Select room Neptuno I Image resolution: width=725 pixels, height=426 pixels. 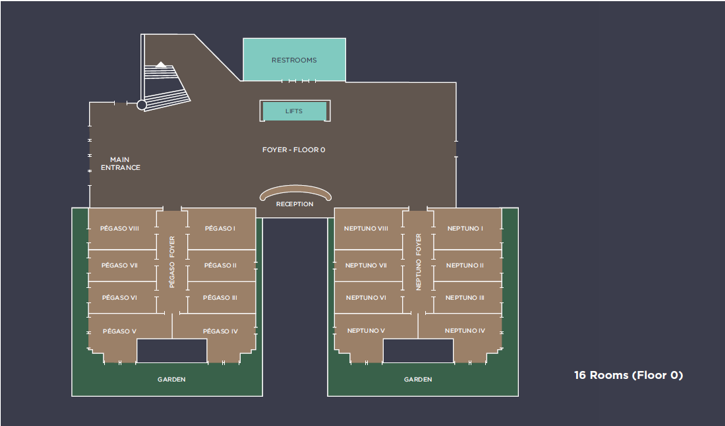pyautogui.click(x=465, y=229)
